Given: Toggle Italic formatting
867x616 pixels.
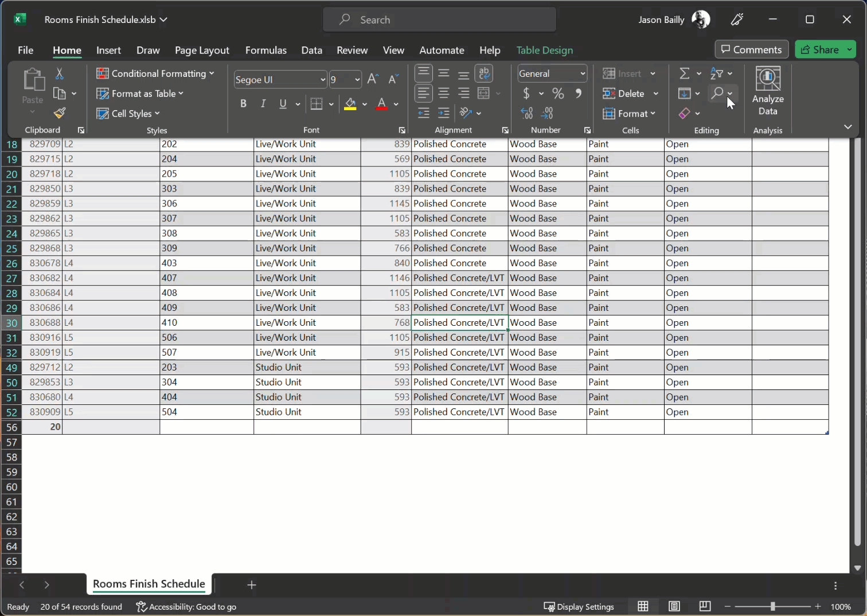Looking at the screenshot, I should pyautogui.click(x=263, y=104).
